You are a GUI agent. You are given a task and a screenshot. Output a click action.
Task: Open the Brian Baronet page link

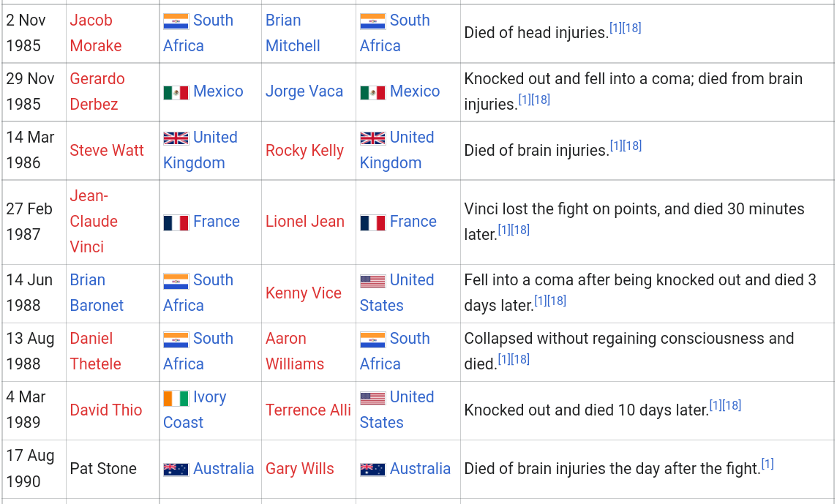[97, 293]
